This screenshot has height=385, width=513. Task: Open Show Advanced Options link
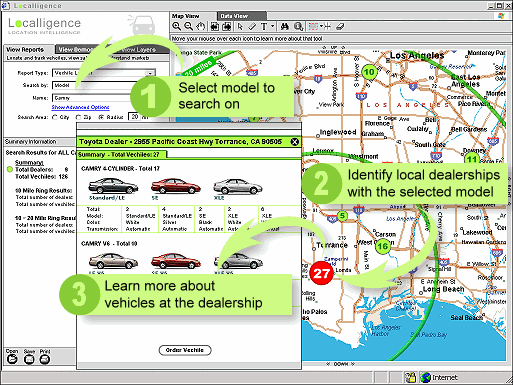80,107
